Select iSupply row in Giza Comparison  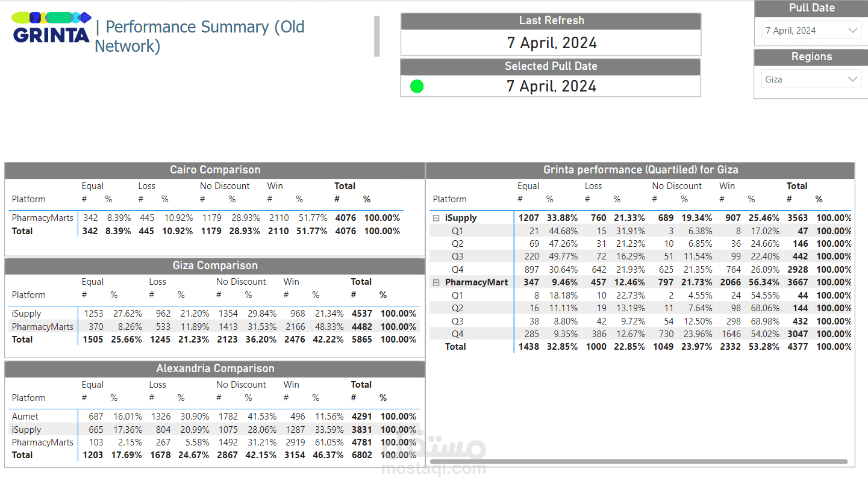tap(214, 314)
